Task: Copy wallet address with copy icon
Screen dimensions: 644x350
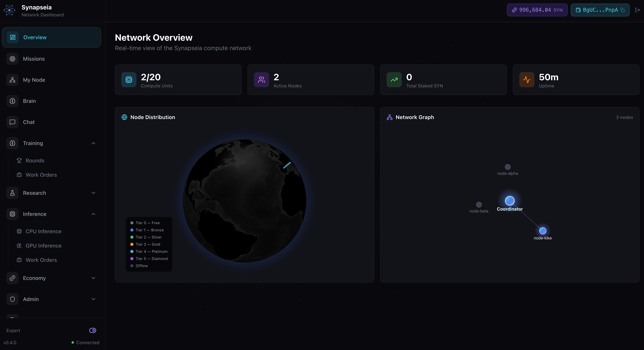Action: pyautogui.click(x=623, y=10)
